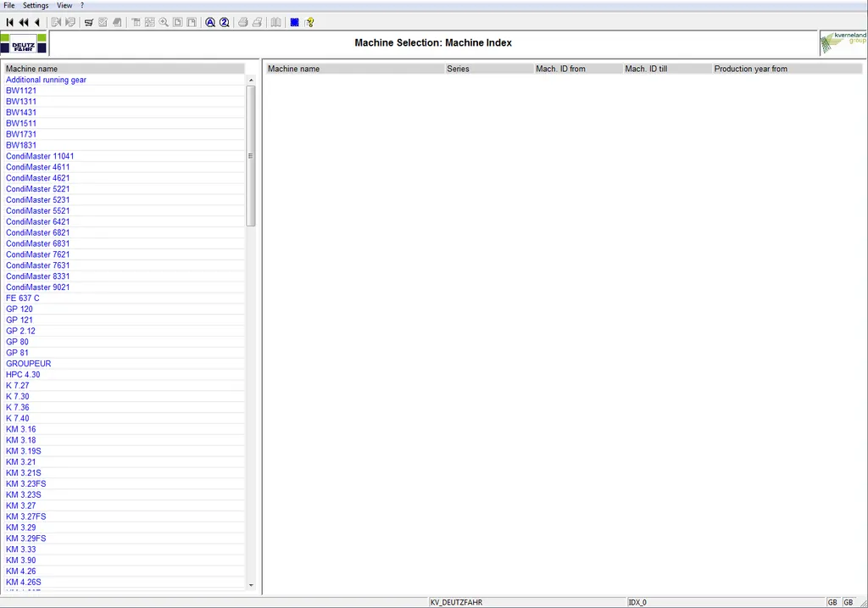
Task: Click the blue square icon in toolbar
Action: 294,22
